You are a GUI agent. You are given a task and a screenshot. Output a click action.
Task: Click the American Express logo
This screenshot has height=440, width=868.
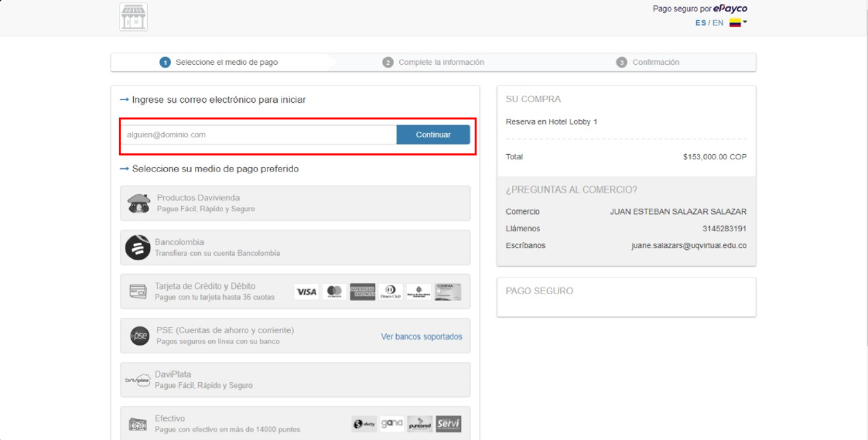pyautogui.click(x=363, y=292)
